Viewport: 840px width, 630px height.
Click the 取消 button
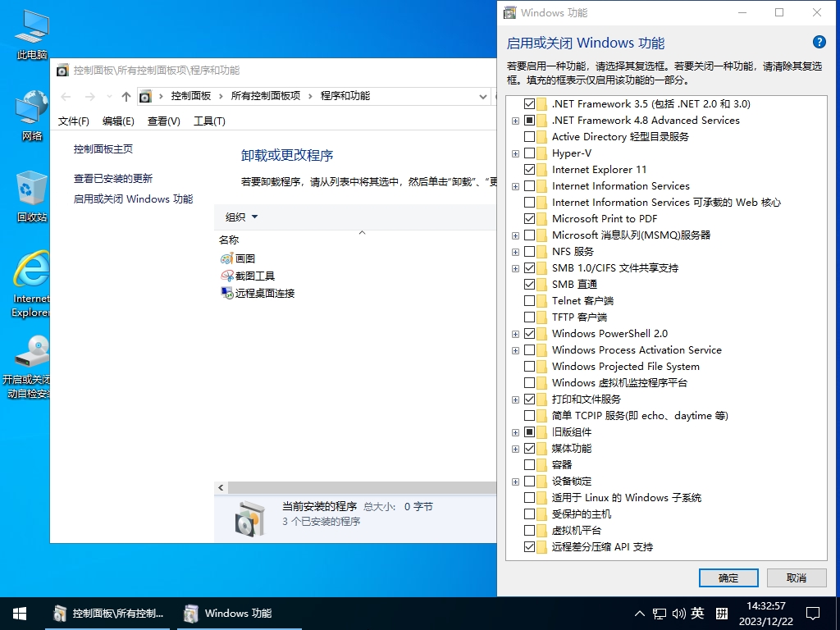796,578
